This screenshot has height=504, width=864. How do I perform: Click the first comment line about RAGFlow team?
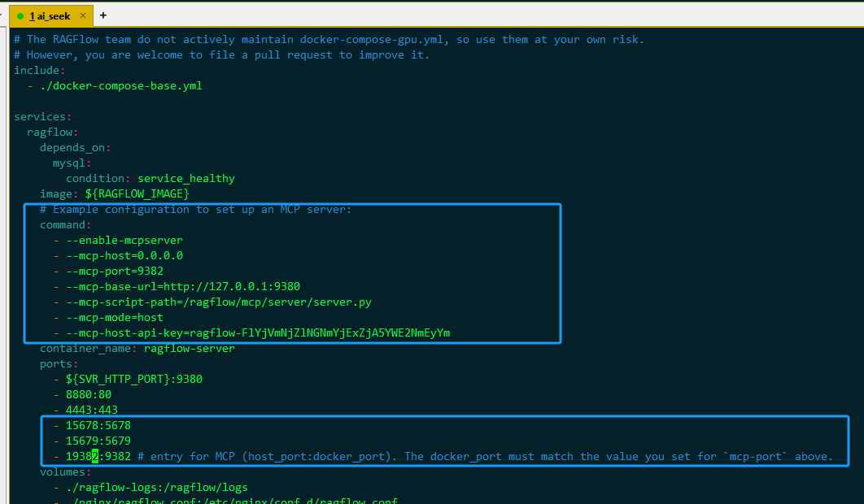click(x=329, y=40)
